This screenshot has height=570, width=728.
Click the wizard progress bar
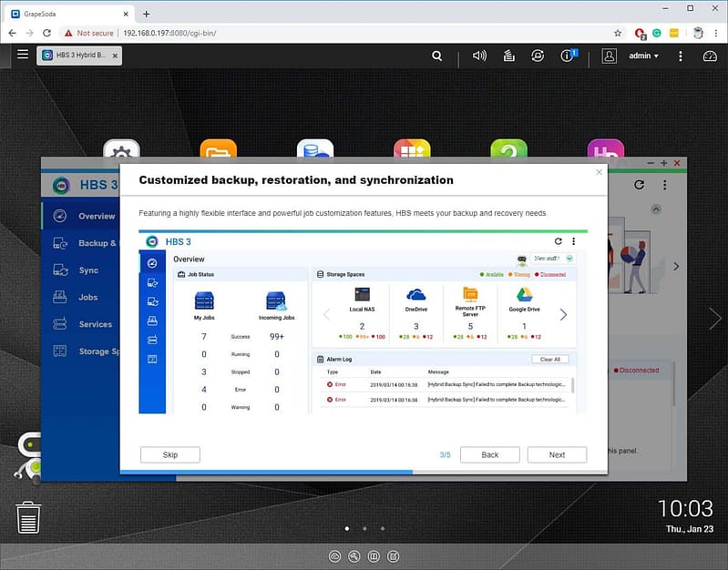click(x=364, y=472)
